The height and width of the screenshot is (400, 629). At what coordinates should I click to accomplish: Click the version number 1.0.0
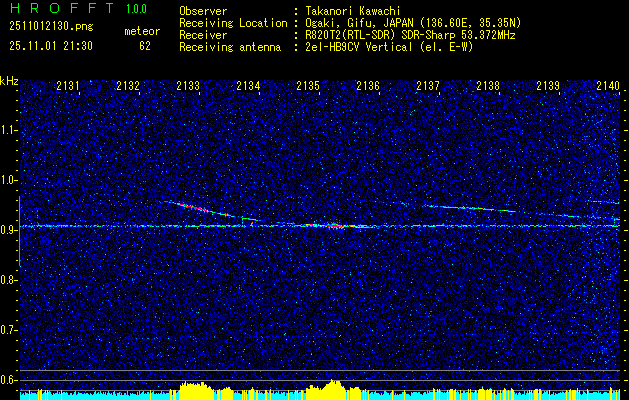coord(136,9)
